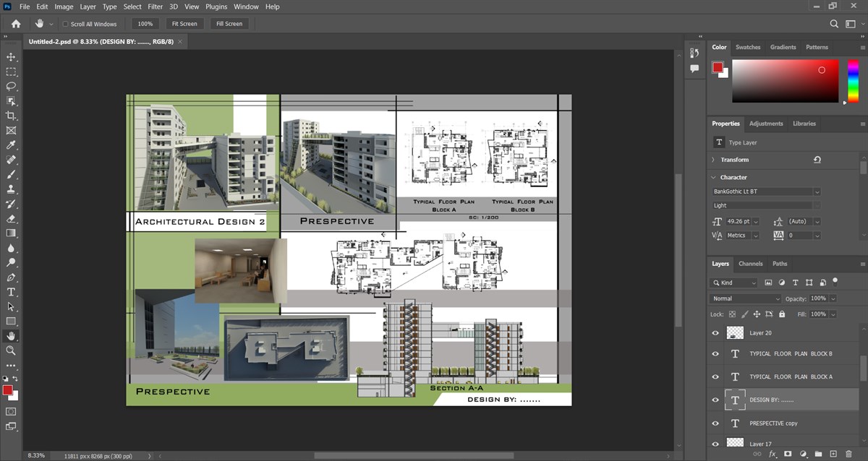Hide the Layer 20 layer
The width and height of the screenshot is (868, 461).
pyautogui.click(x=715, y=332)
